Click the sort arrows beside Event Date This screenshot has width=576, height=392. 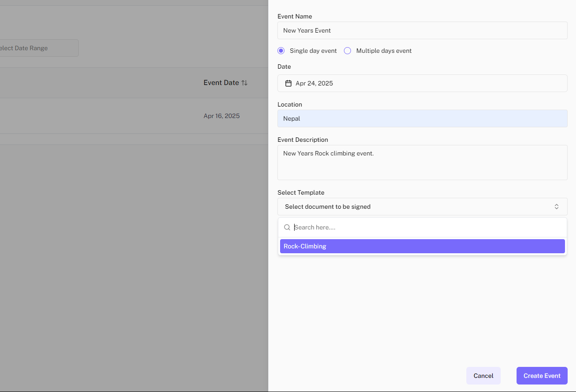[244, 83]
